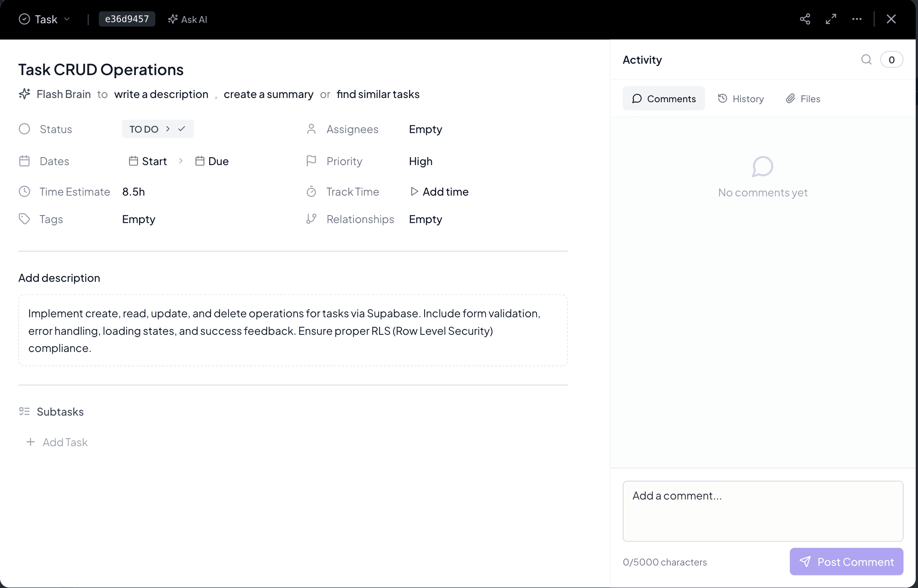Open the Assignees Empty selector
This screenshot has height=588, width=918.
click(x=425, y=129)
